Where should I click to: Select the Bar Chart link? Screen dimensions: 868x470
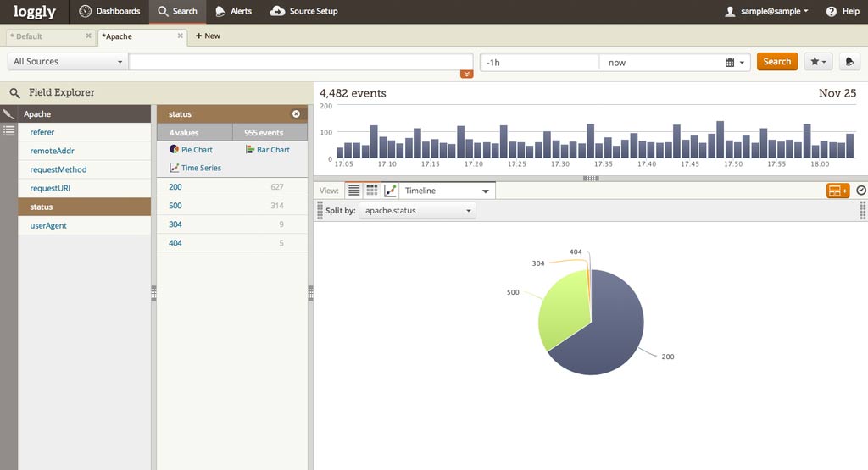click(x=268, y=150)
